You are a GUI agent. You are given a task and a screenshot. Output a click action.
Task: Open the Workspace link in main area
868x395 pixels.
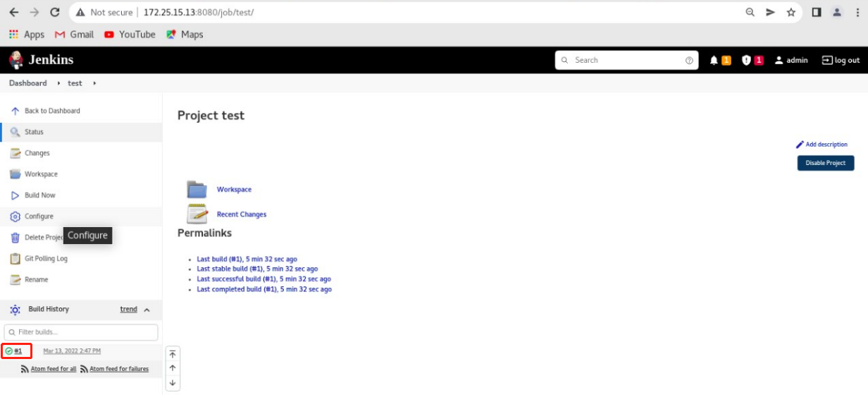[x=234, y=190]
